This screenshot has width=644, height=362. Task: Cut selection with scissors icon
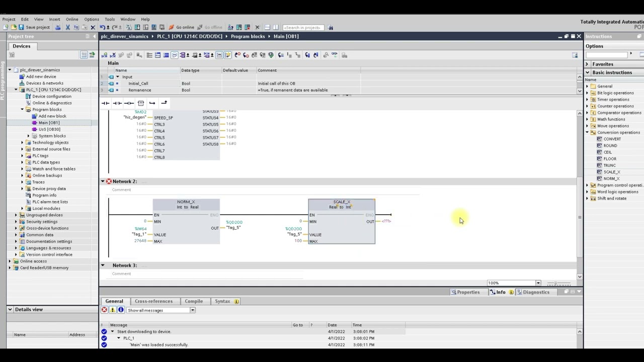tap(67, 27)
